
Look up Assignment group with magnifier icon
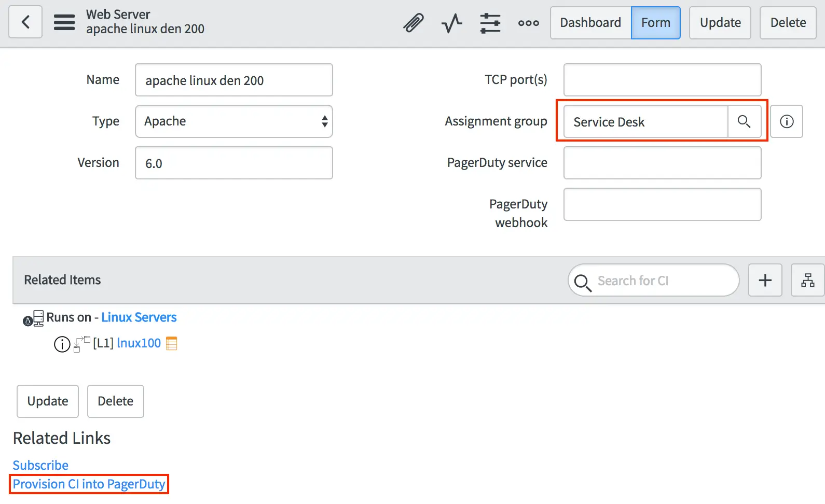click(x=744, y=121)
